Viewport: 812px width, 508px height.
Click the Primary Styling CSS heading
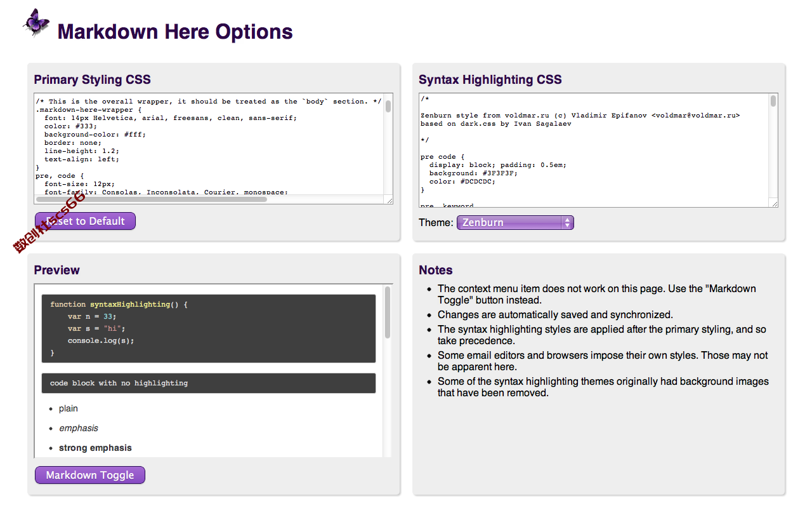93,79
